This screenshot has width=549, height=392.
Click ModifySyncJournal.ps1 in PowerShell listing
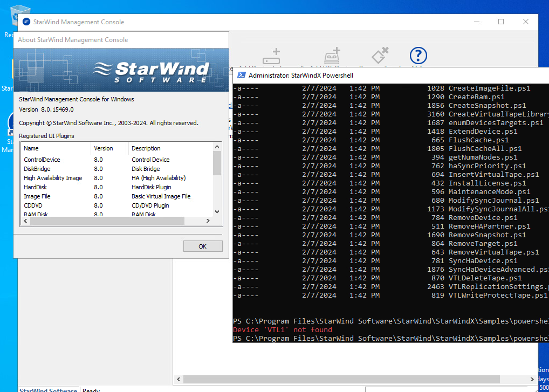[x=493, y=200]
